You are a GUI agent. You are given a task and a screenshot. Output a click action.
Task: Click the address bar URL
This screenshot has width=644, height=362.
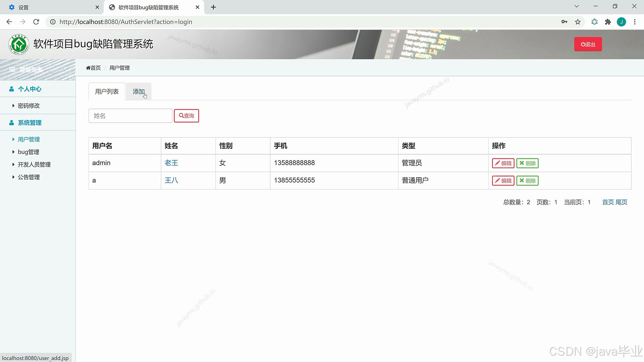tap(126, 22)
